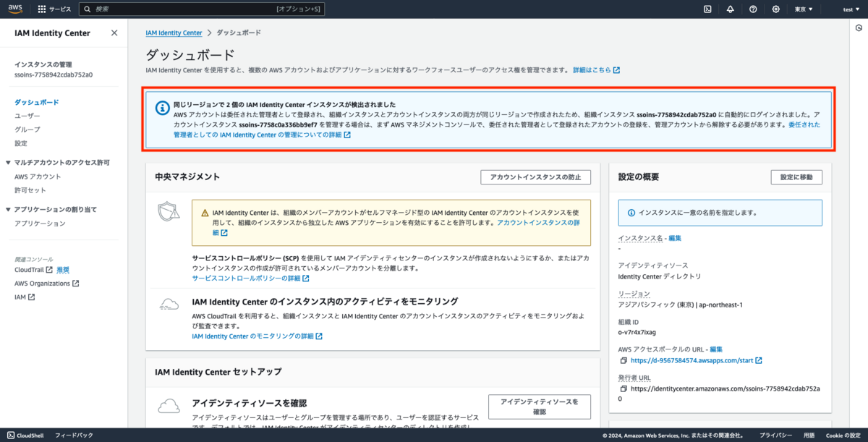Open IAM external console link
This screenshot has height=442, width=868.
tap(24, 297)
